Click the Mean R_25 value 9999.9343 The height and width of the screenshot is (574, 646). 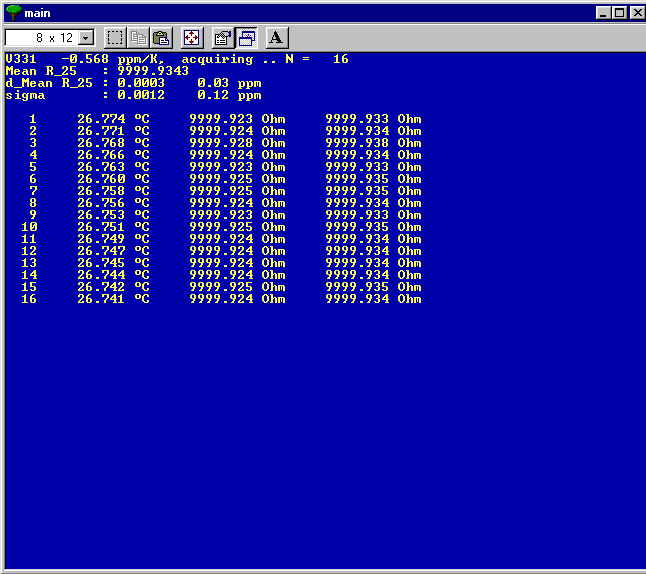[x=153, y=72]
